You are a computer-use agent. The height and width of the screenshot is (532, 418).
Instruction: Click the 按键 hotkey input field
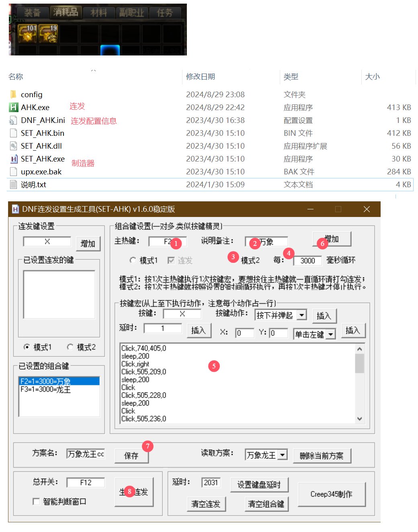pos(182,313)
